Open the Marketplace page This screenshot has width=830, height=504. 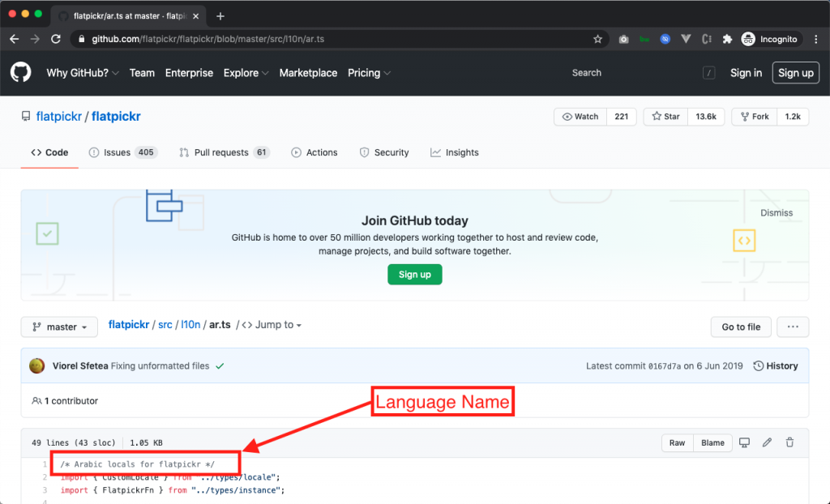tap(308, 73)
